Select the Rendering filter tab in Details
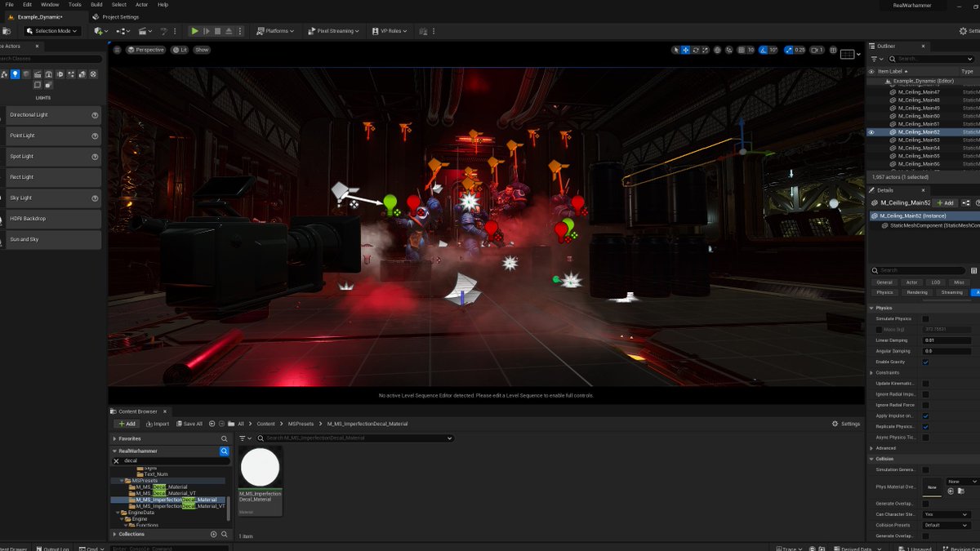 click(x=917, y=292)
